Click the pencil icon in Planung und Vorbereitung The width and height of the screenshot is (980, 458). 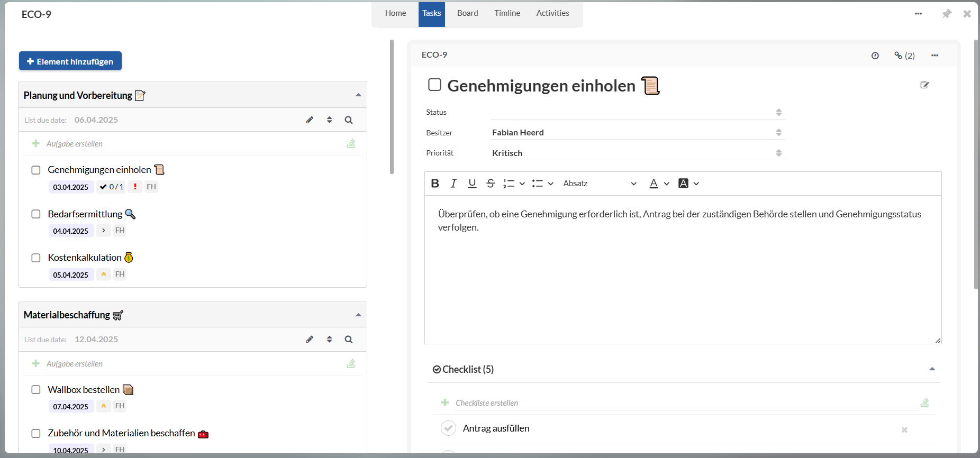(x=310, y=120)
